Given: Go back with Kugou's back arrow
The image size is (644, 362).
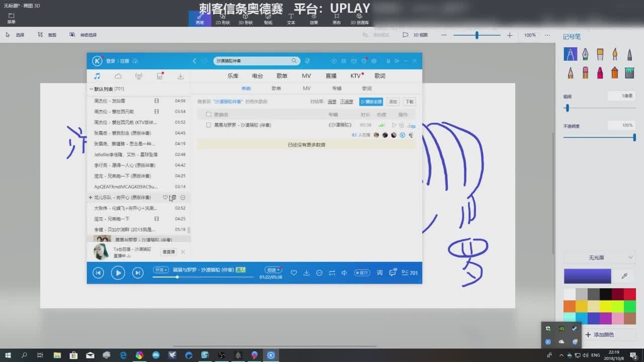Looking at the screenshot, I should point(194,61).
